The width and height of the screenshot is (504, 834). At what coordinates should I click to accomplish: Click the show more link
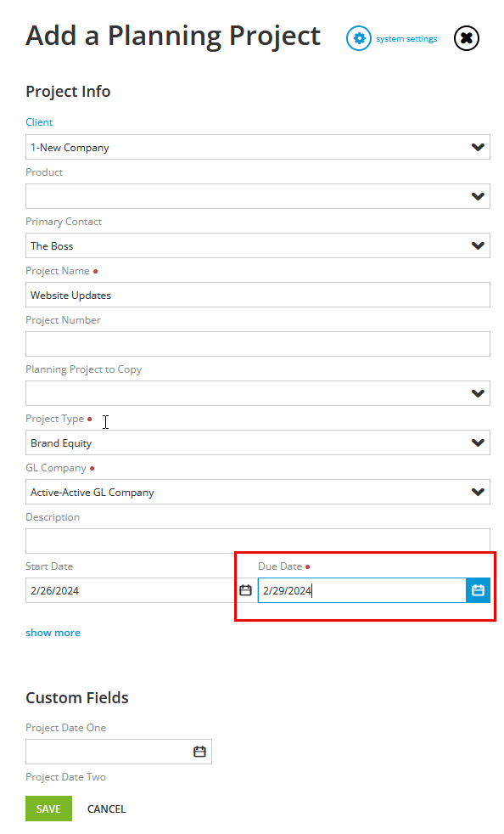pos(53,633)
